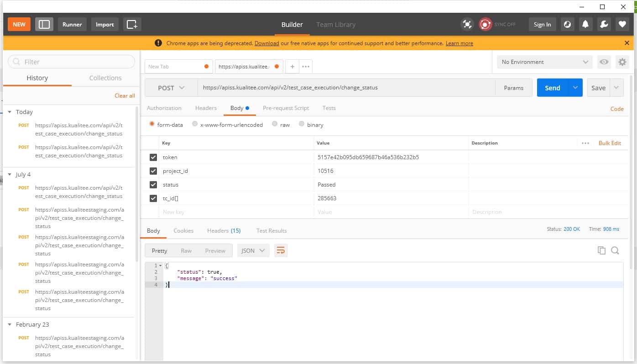Add a new request tab with plus

[x=292, y=67]
